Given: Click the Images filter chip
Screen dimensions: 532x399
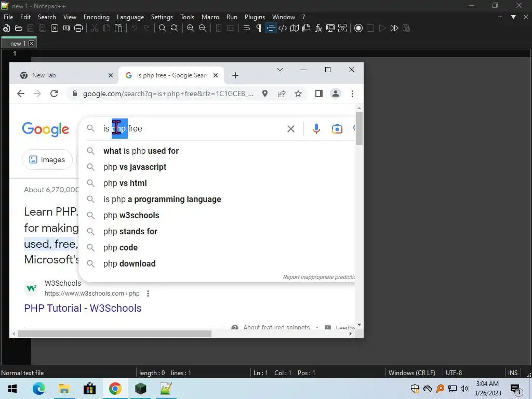Looking at the screenshot, I should click(x=47, y=159).
